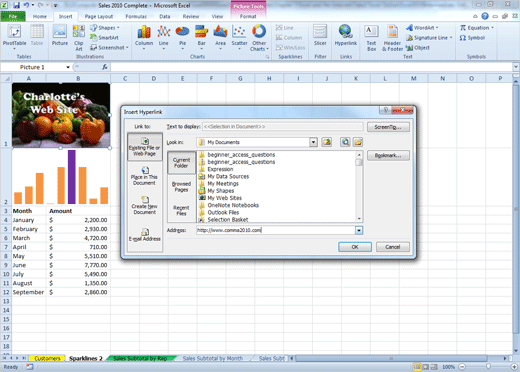Open the Address history dropdown arrow
The width and height of the screenshot is (520, 372).
(359, 230)
